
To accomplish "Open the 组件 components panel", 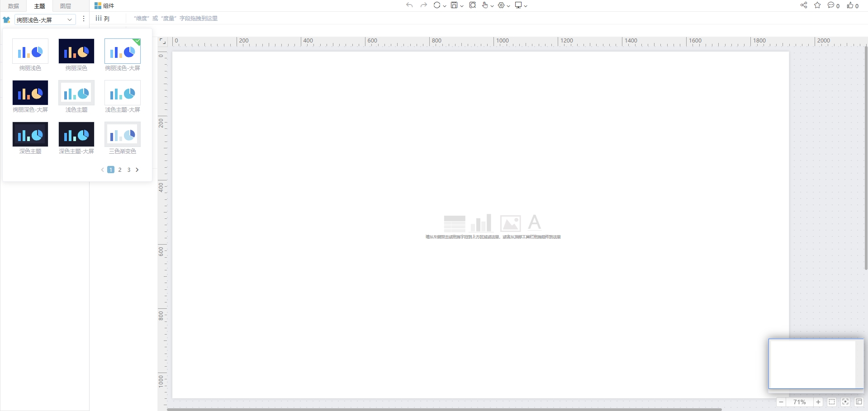I will pyautogui.click(x=104, y=6).
